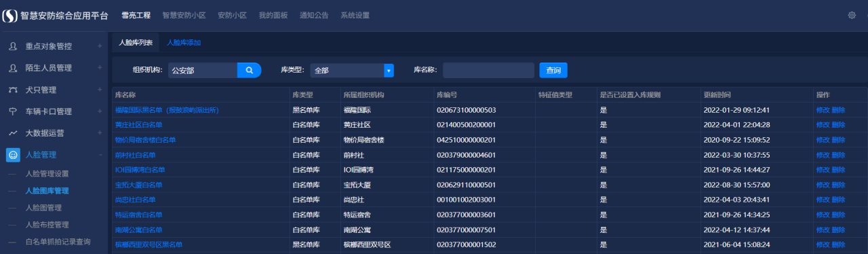Click 删除 in the 尚忠社 row
This screenshot has height=254, width=868.
pyautogui.click(x=838, y=200)
